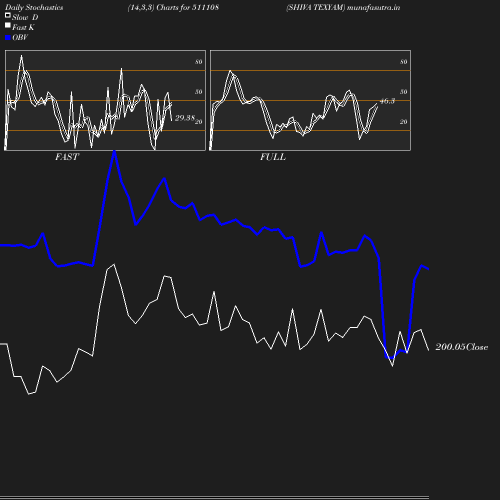Click the blue OBV line peak
This screenshot has height=500, width=500.
114,152
